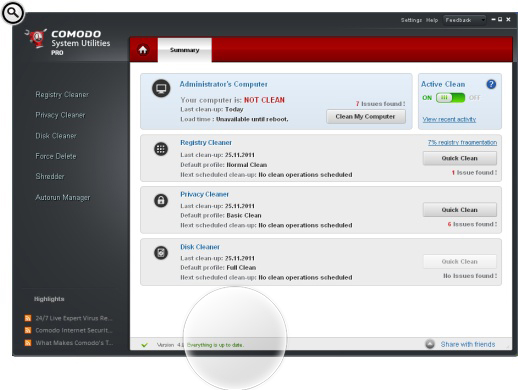Open the Disk Cleaner heading link

[200, 247]
